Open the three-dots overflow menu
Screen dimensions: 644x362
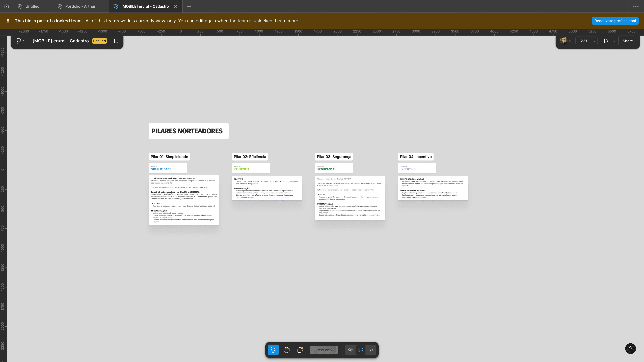click(636, 6)
